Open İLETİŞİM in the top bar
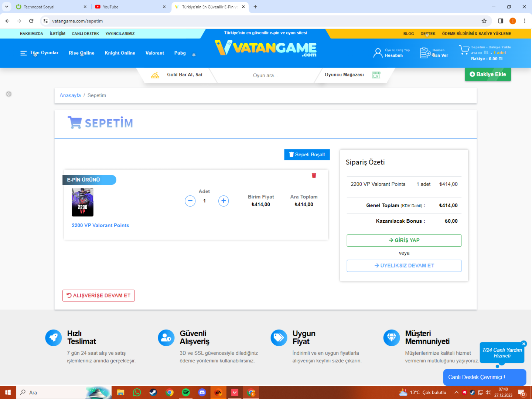 tap(58, 34)
